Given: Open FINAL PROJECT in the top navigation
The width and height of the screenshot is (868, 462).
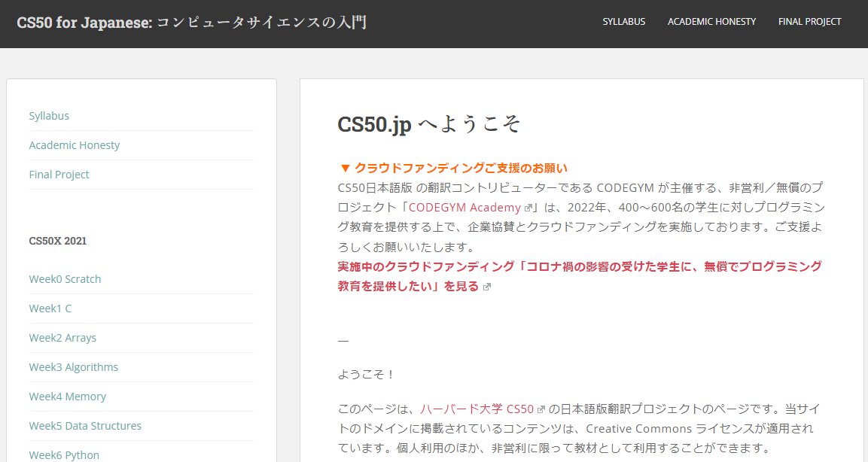Looking at the screenshot, I should (x=809, y=22).
